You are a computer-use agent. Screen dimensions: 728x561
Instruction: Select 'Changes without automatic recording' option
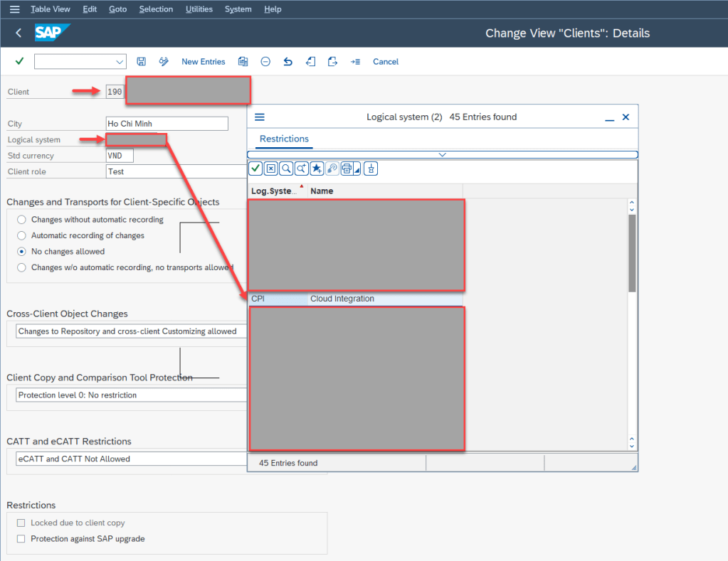(22, 220)
